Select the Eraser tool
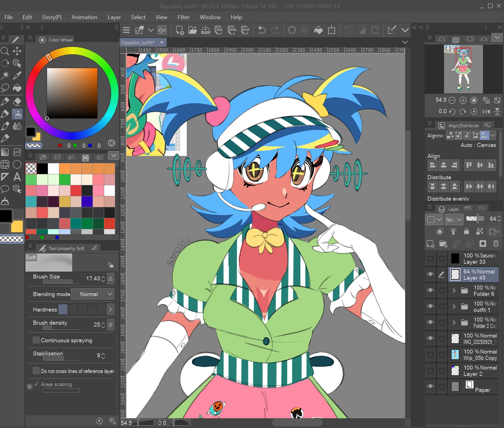 click(17, 101)
